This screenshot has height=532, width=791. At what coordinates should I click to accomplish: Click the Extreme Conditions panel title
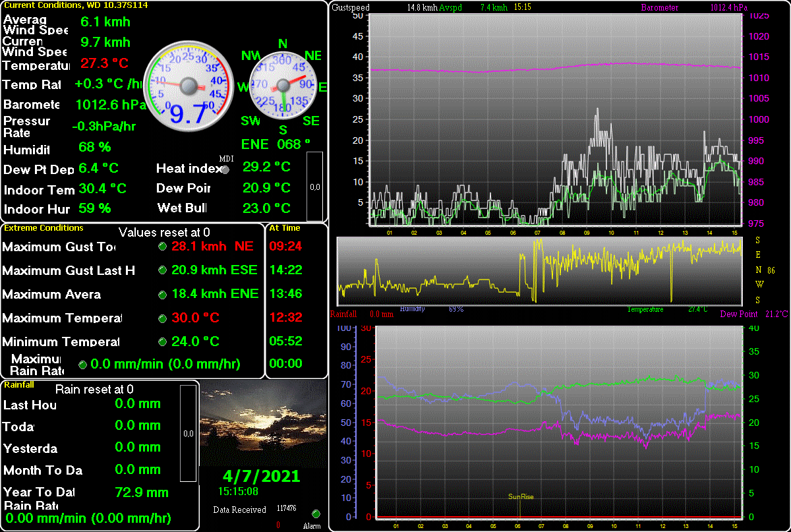[x=44, y=228]
